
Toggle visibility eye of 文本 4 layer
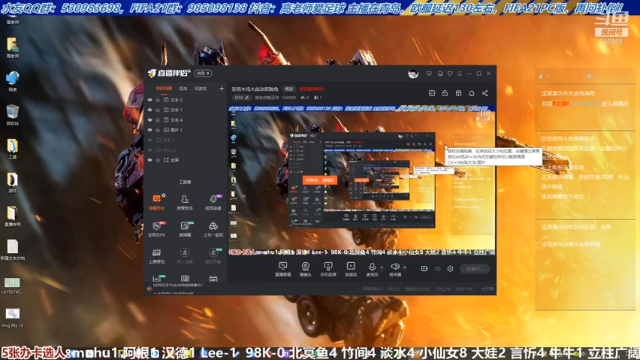click(x=150, y=120)
